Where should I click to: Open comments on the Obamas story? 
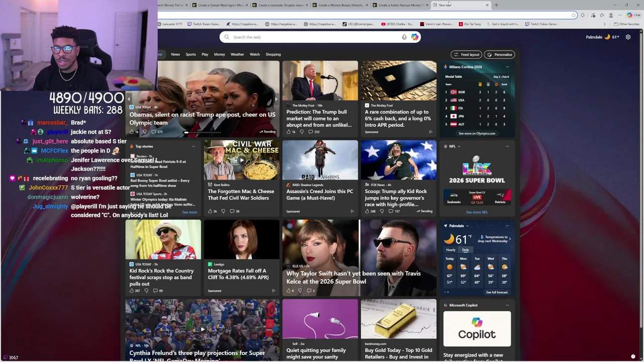coord(157,132)
